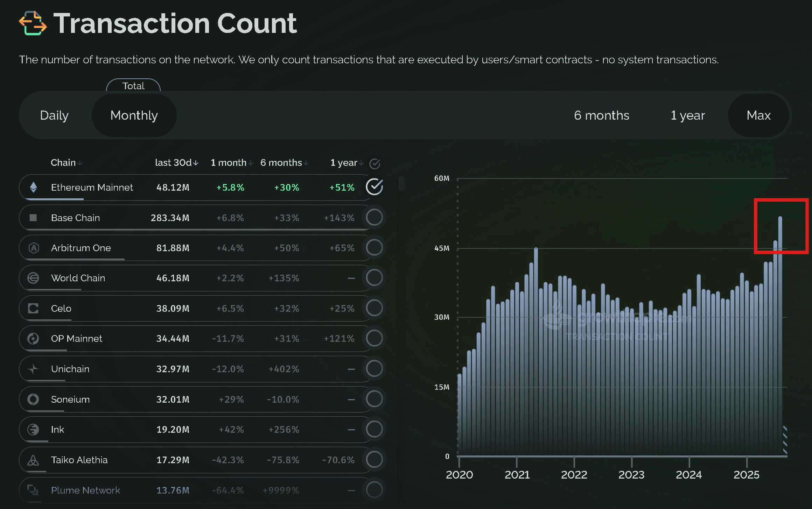Enable the Unichain selector circle
The width and height of the screenshot is (812, 509).
coord(374,368)
